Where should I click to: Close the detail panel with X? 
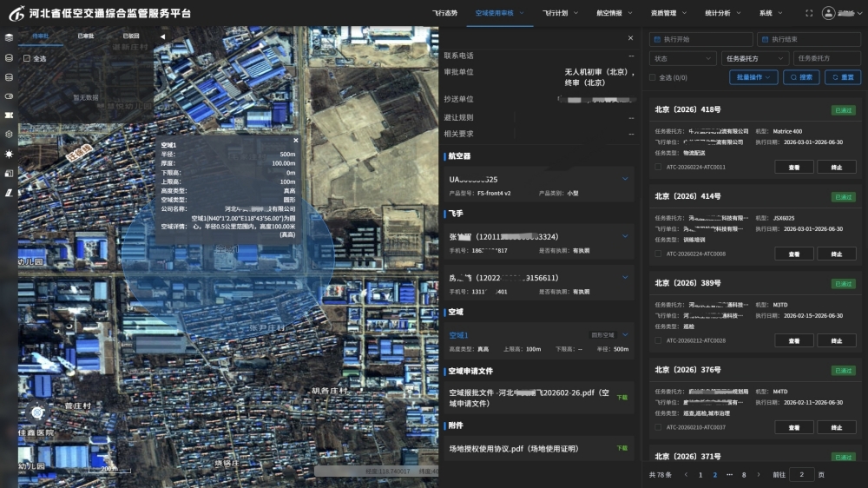click(x=630, y=38)
